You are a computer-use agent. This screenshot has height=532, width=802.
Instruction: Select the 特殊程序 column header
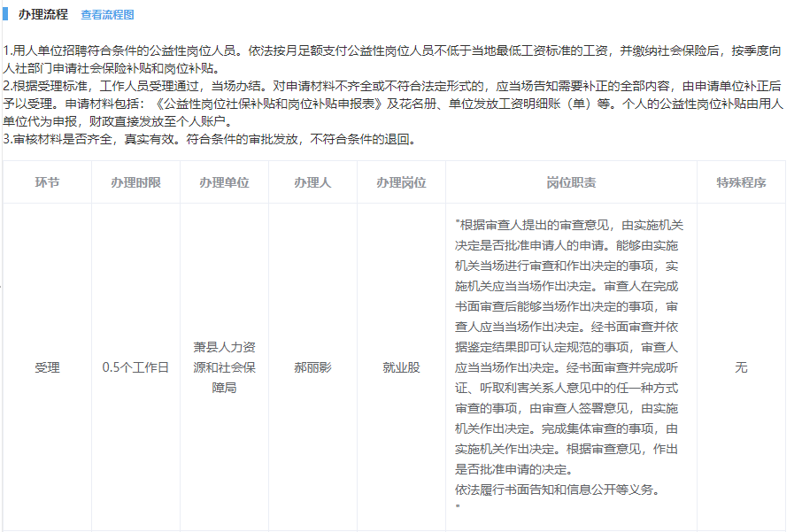741,182
